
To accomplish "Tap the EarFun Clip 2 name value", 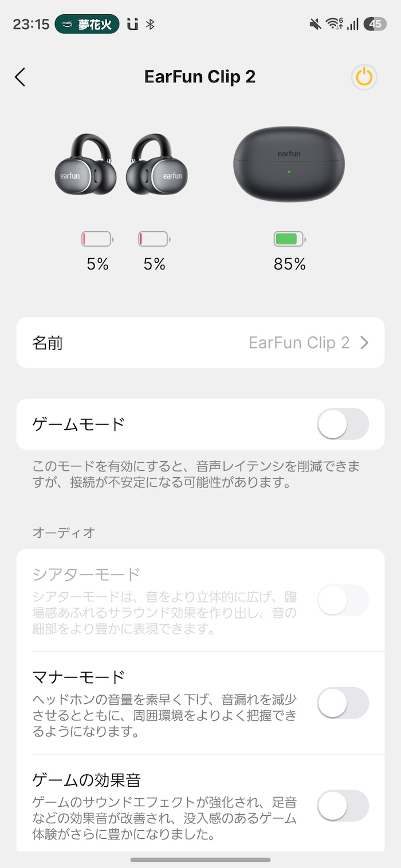I will coord(298,343).
